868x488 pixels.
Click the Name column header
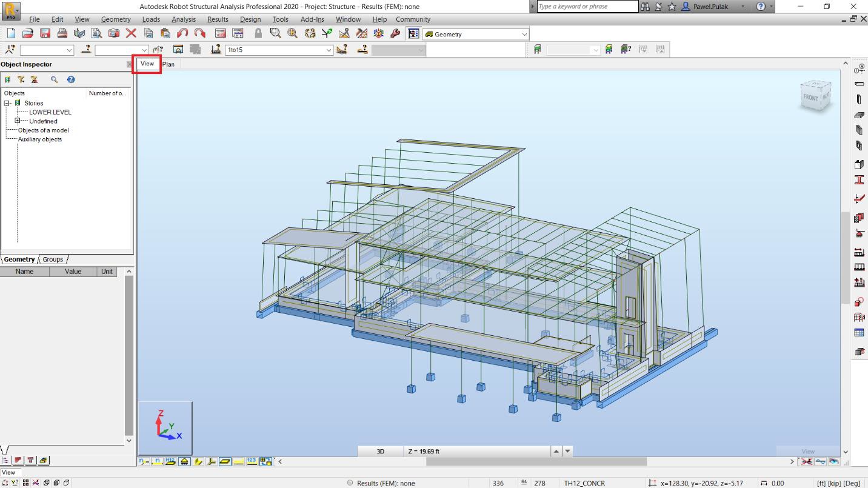tap(24, 272)
